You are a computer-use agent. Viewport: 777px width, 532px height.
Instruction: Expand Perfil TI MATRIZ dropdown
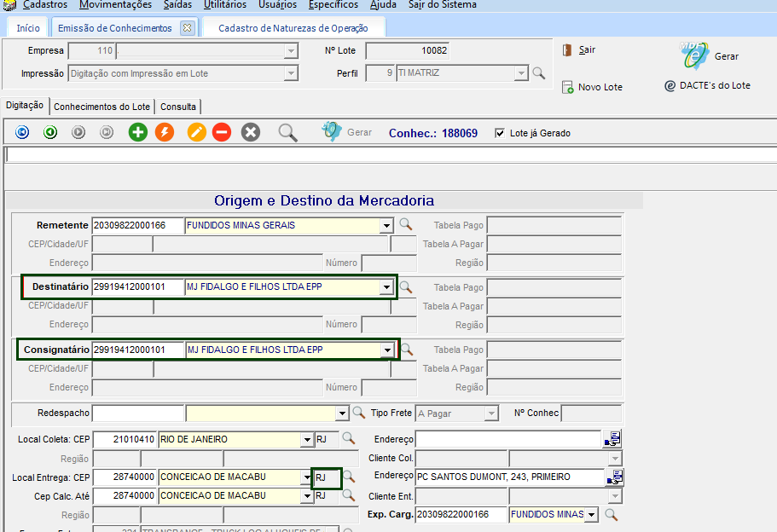(x=521, y=73)
